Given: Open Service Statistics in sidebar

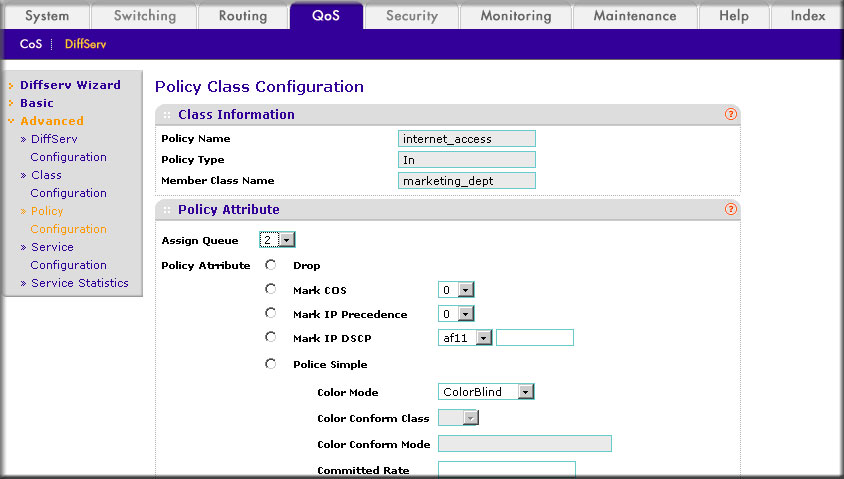Looking at the screenshot, I should (80, 283).
